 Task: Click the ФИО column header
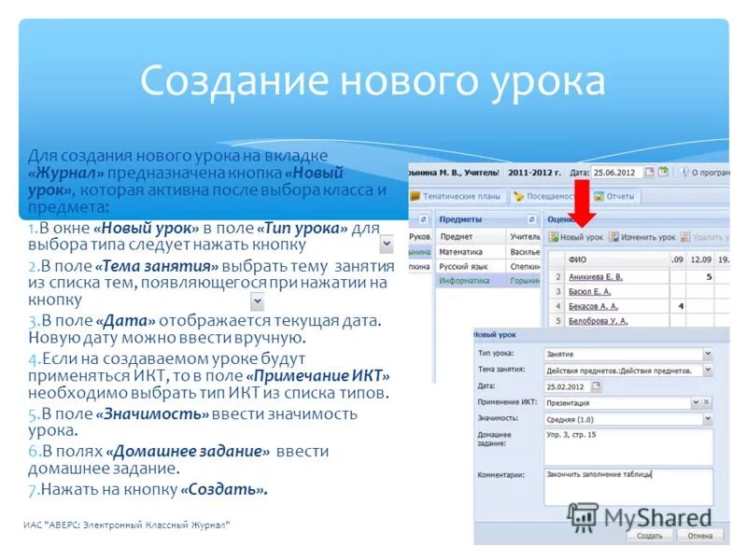[617, 259]
